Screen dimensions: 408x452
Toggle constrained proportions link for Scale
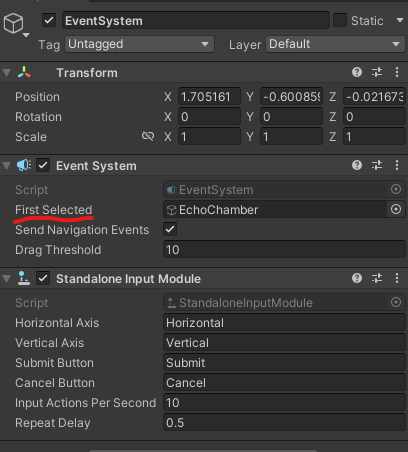pyautogui.click(x=148, y=136)
